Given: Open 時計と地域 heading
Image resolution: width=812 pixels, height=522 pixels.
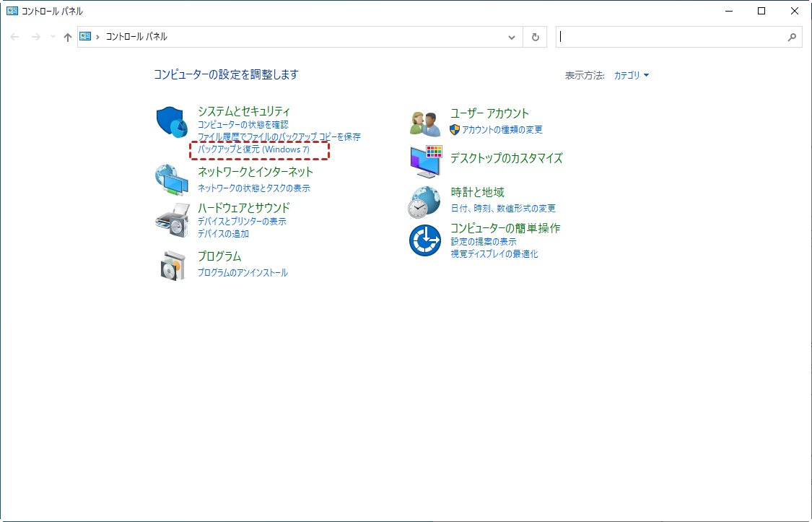Looking at the screenshot, I should point(478,192).
